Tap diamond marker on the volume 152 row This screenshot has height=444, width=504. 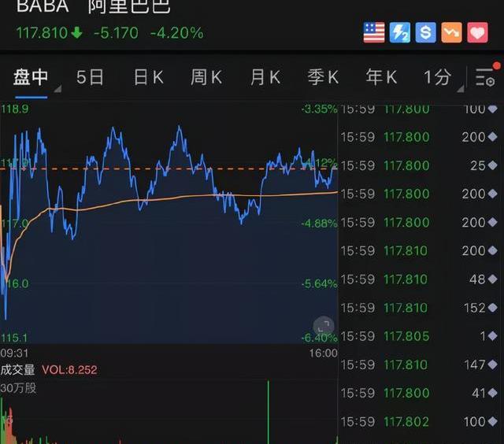coord(492,308)
